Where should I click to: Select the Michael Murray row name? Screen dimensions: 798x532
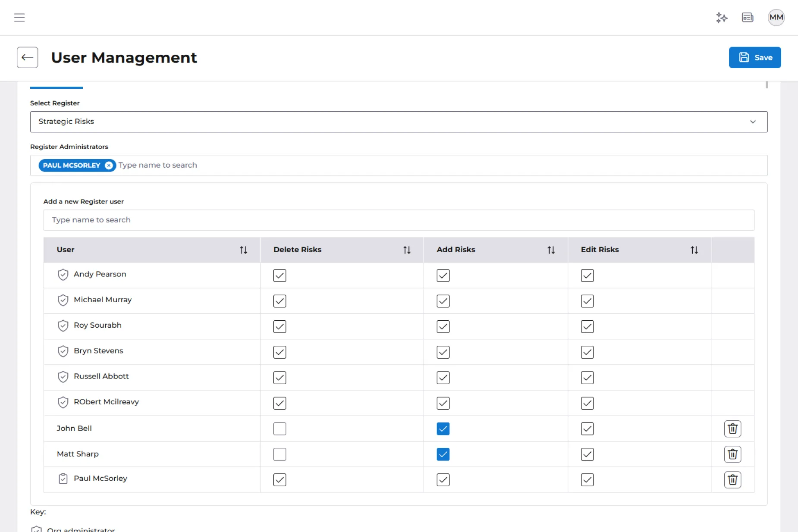point(103,300)
